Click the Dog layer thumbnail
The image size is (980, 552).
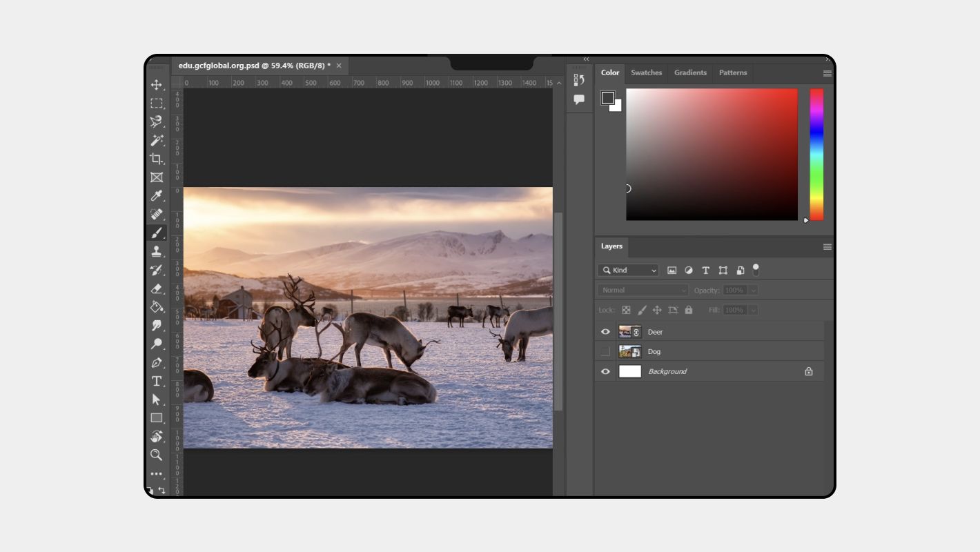point(629,351)
